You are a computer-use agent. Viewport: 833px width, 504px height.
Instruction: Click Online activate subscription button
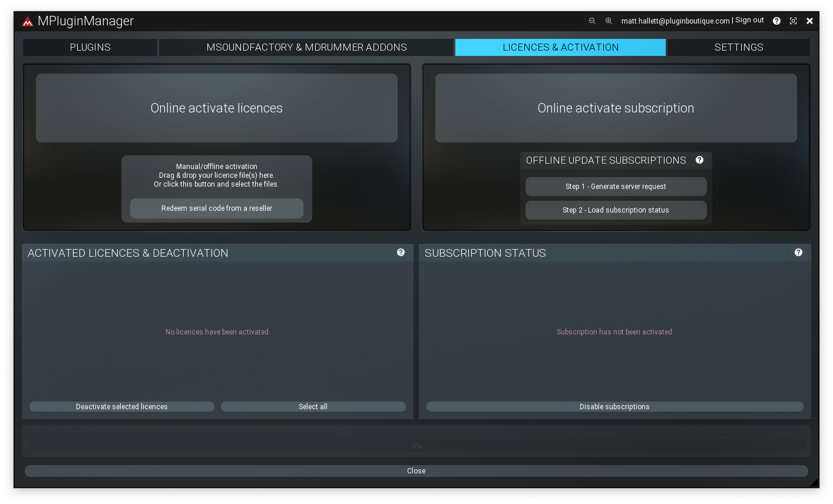616,108
